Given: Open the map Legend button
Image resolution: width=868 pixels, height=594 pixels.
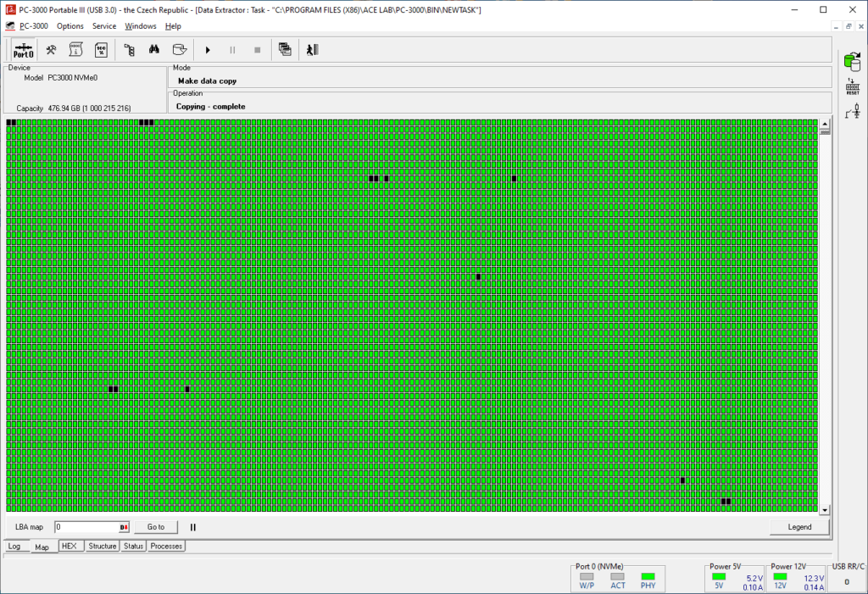Looking at the screenshot, I should tap(799, 527).
